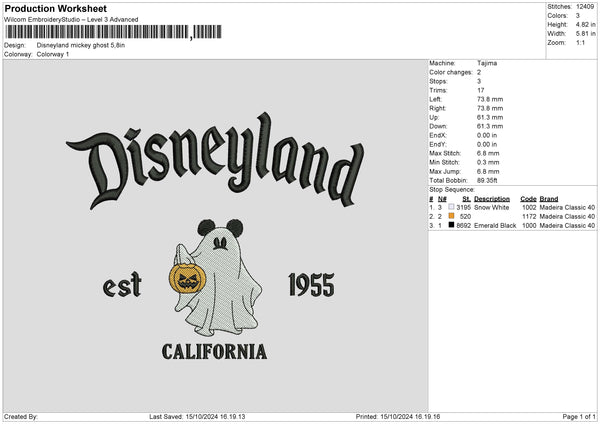Click the Snow White color swatch

pos(451,207)
